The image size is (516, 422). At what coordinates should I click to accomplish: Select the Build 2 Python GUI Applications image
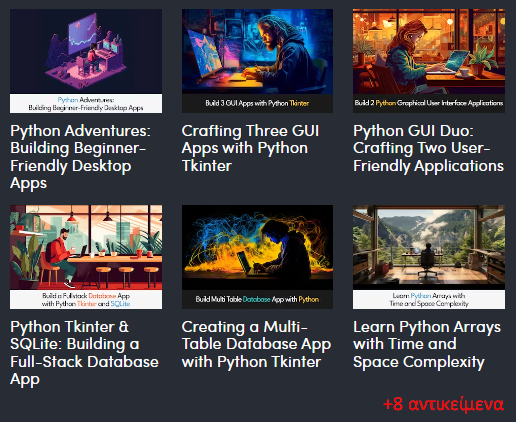[x=429, y=61]
